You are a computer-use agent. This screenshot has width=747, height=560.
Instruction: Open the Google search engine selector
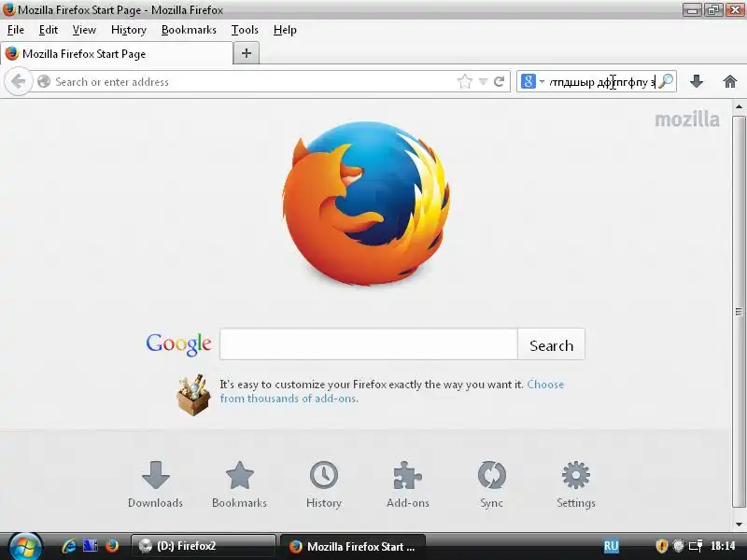click(532, 81)
